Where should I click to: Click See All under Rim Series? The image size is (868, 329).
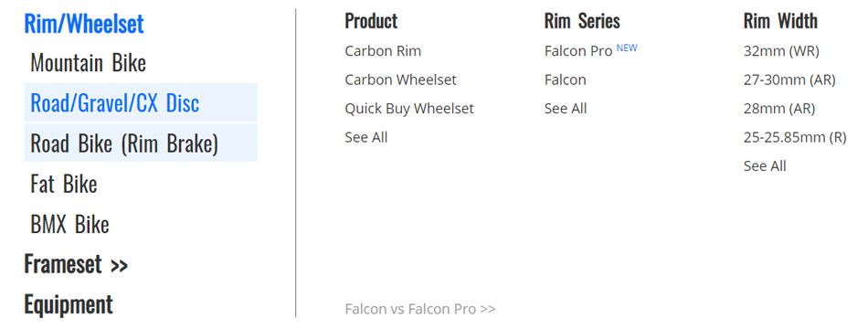pos(566,109)
